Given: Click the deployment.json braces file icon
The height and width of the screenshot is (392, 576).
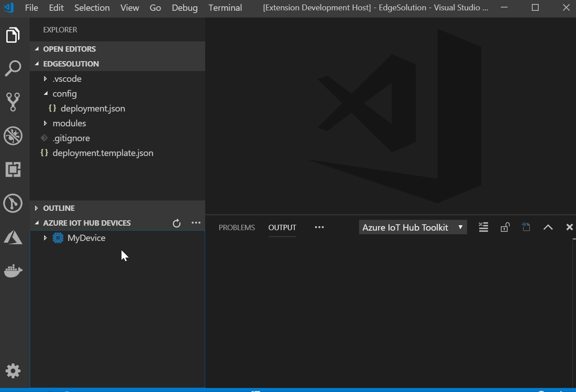Looking at the screenshot, I should tap(53, 108).
